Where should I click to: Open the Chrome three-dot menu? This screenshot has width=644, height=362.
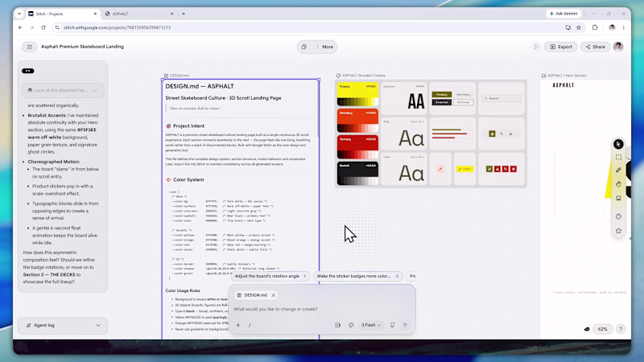click(623, 27)
